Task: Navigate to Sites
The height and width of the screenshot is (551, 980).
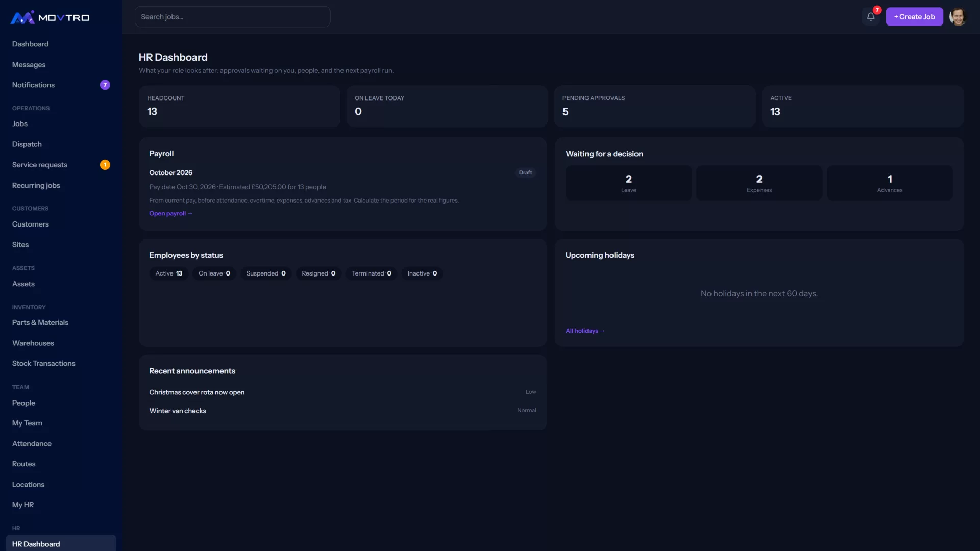Action: [61, 245]
